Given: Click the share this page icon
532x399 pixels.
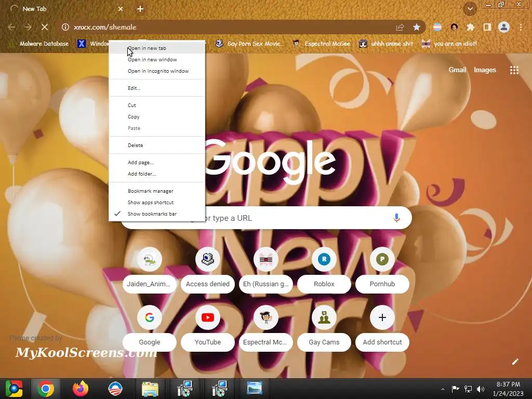Looking at the screenshot, I should tap(400, 27).
